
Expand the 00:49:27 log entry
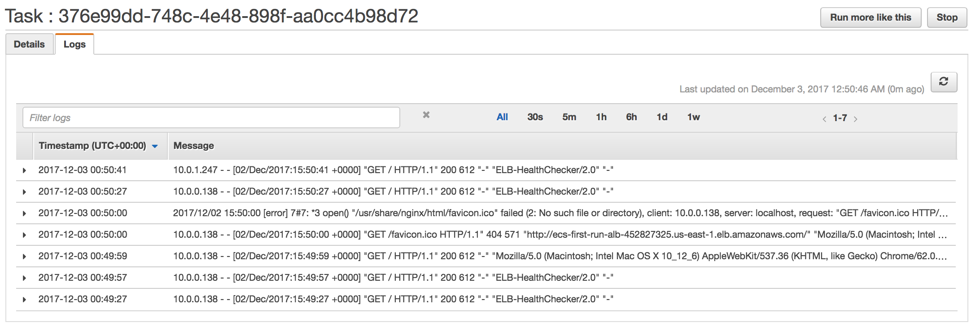pos(24,300)
